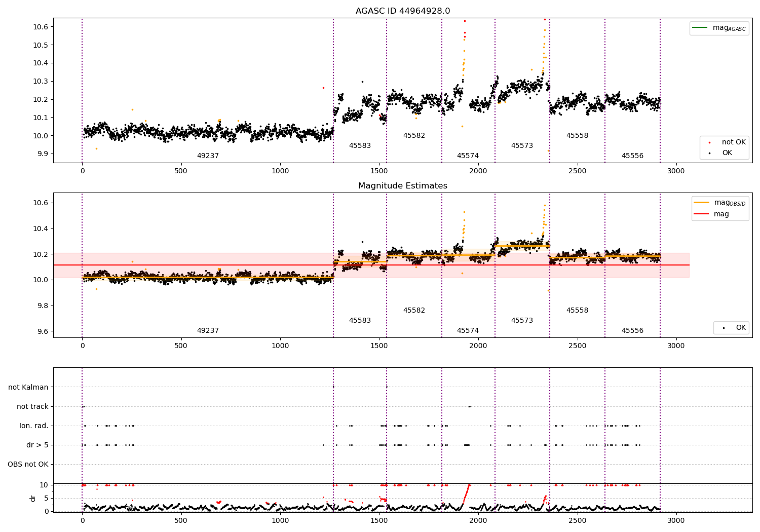The width and height of the screenshot is (760, 532).
Task: Click the 9.6 y-axis tick in the Magnitude Estimates plot
Action: 43,332
